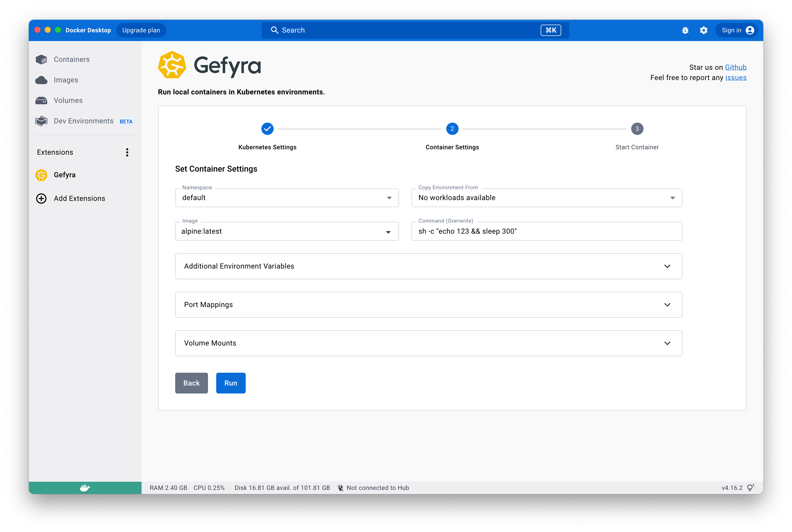Open Docker Desktop settings gear
Screen dimensions: 792x532
tap(704, 30)
